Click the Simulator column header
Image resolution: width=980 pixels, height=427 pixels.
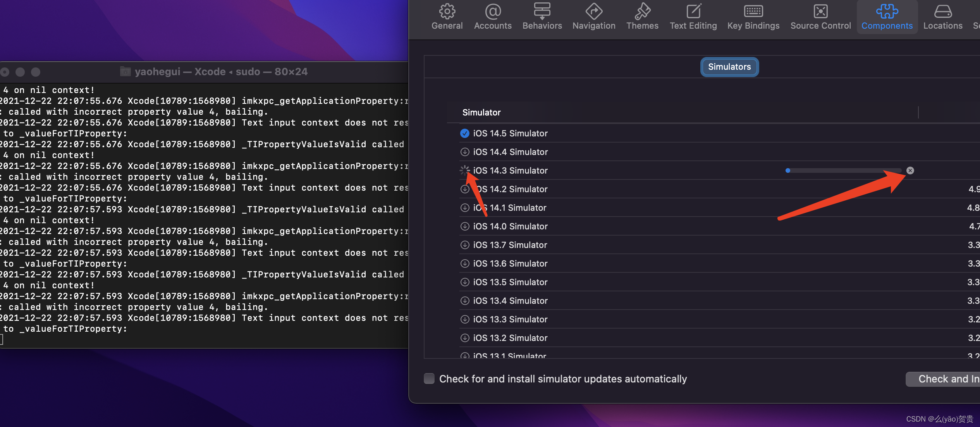tap(481, 112)
